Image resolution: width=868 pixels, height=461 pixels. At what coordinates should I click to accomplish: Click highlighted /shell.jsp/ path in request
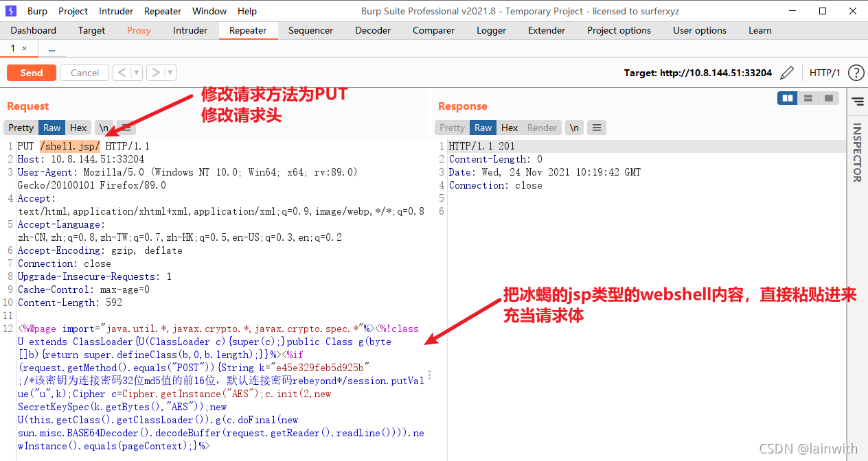point(69,146)
